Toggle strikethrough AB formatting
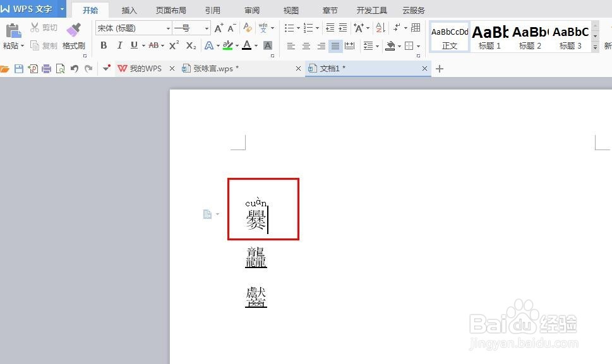The image size is (612, 364). click(x=153, y=45)
